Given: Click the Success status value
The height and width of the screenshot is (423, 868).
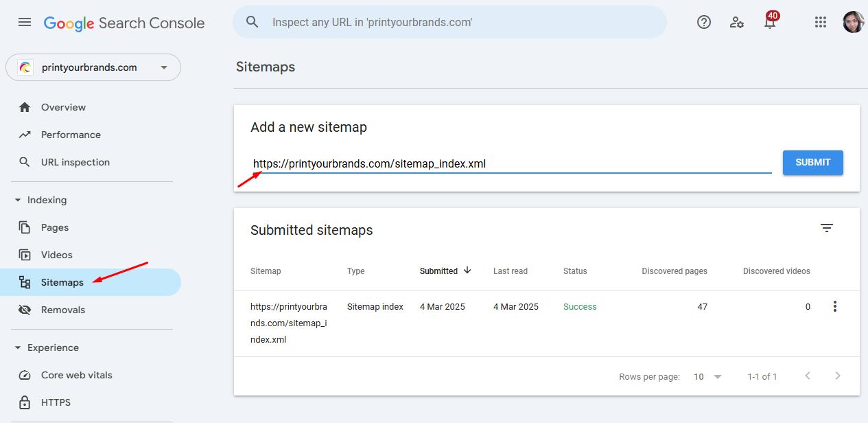Looking at the screenshot, I should 580,307.
